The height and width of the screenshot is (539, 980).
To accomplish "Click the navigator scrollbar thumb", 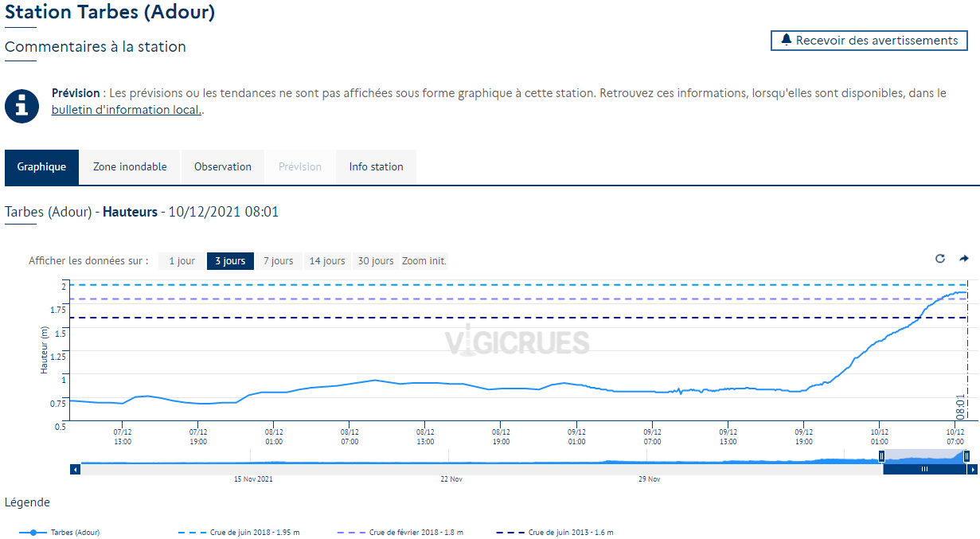I will [x=924, y=470].
